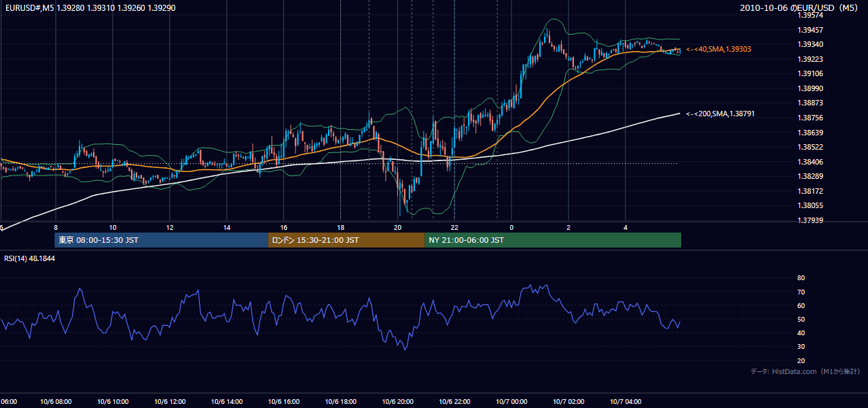
Task: Click the 10/6 22:00 date label
Action: 454,402
